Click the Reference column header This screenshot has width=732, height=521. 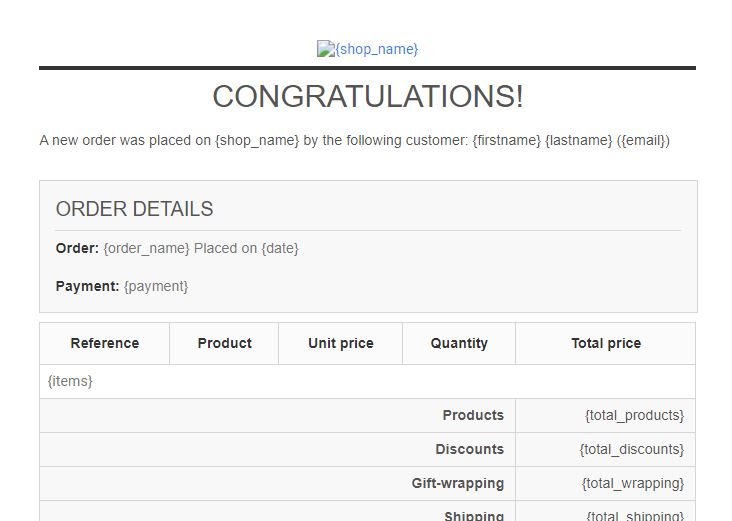(105, 343)
